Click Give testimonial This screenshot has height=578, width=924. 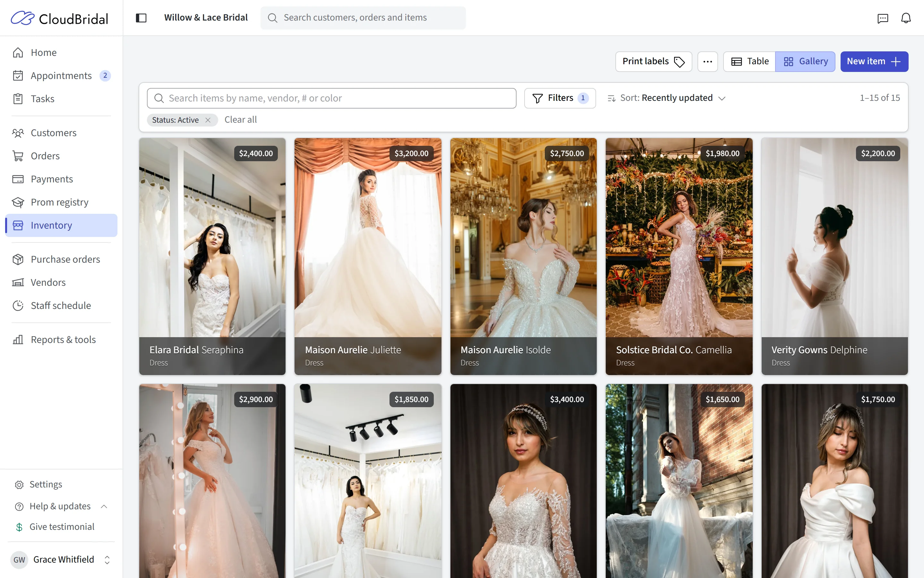[61, 527]
